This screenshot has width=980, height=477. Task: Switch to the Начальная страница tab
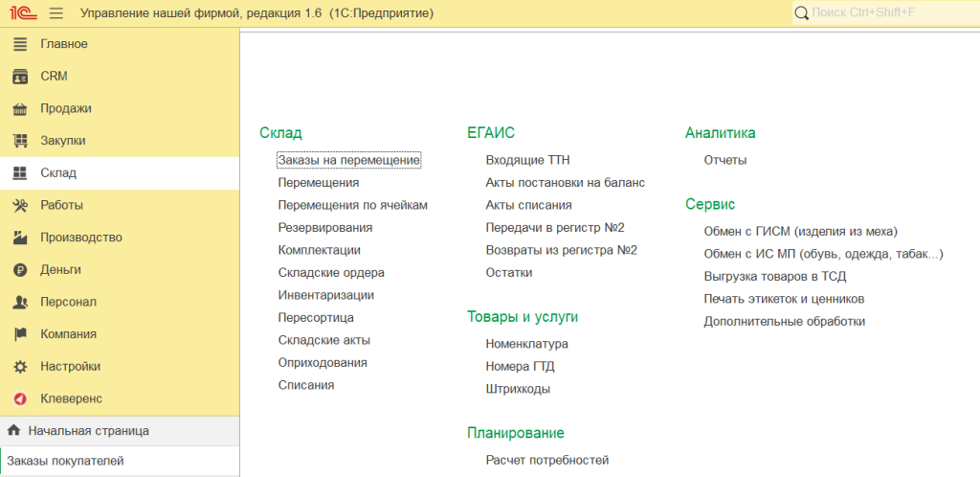click(x=120, y=431)
